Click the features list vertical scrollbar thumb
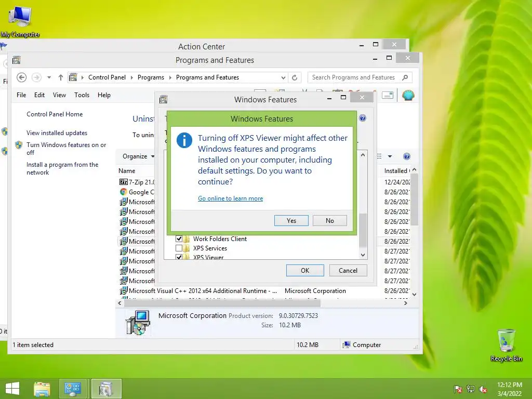This screenshot has height=399, width=532. (x=363, y=230)
